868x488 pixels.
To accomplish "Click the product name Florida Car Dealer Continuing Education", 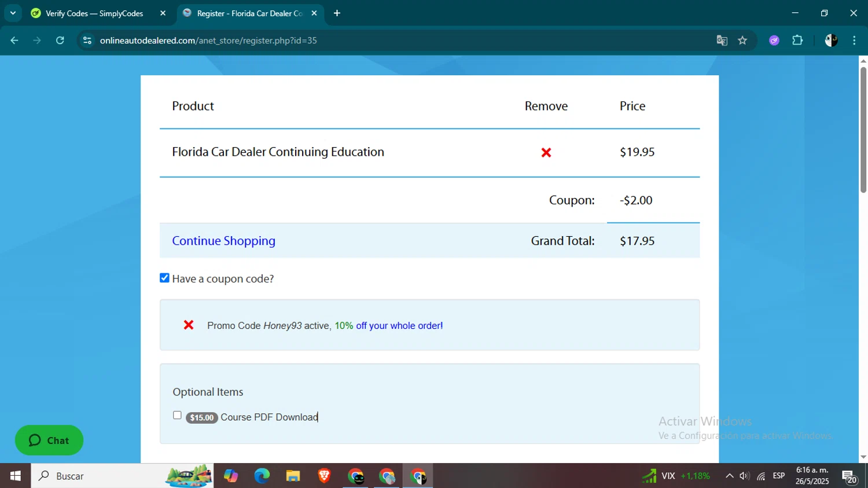I will tap(278, 152).
